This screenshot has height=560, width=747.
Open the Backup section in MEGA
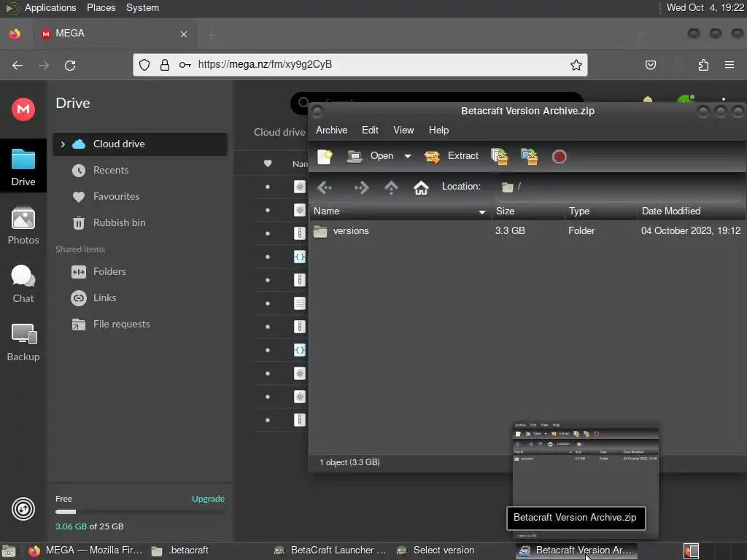(23, 343)
